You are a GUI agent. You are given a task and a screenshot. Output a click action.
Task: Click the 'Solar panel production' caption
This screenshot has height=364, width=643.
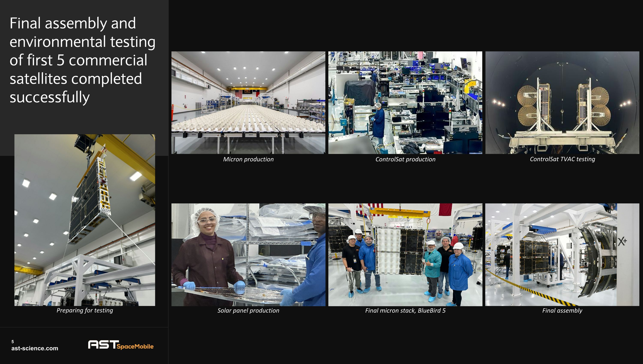(248, 310)
